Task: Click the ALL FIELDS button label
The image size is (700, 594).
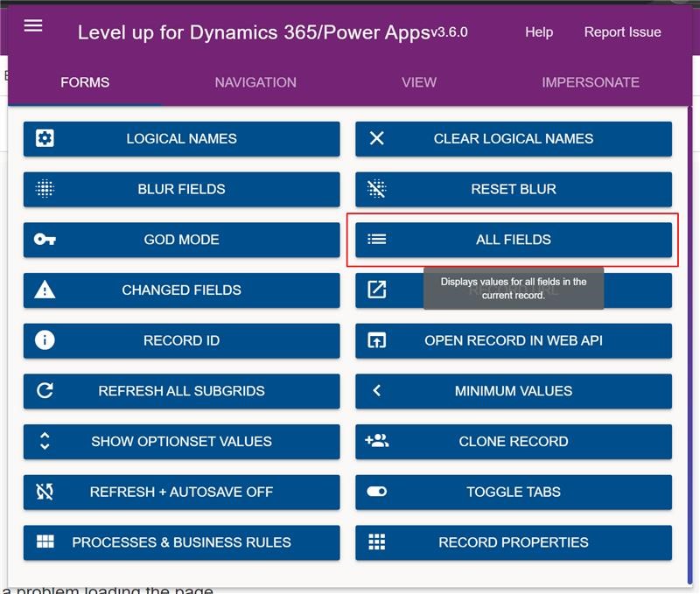Action: coord(514,239)
